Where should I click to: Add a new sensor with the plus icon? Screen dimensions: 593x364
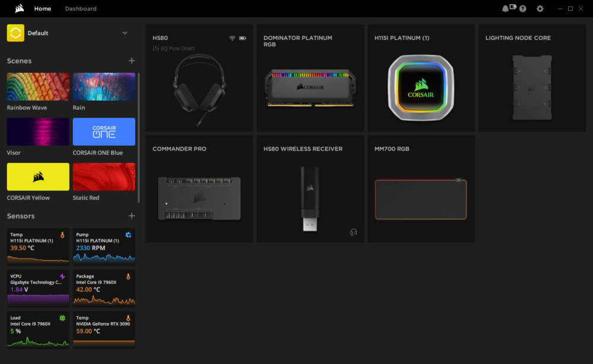tap(132, 216)
